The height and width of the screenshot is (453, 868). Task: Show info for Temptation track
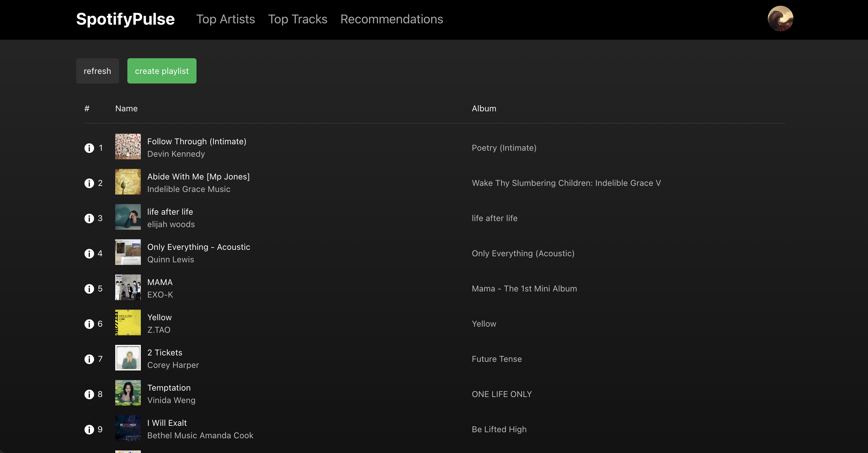89,394
